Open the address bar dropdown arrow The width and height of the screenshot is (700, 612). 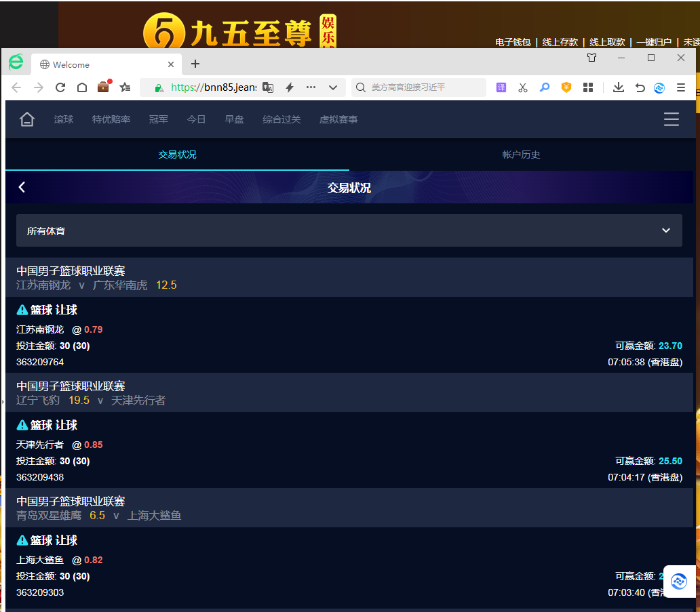332,87
